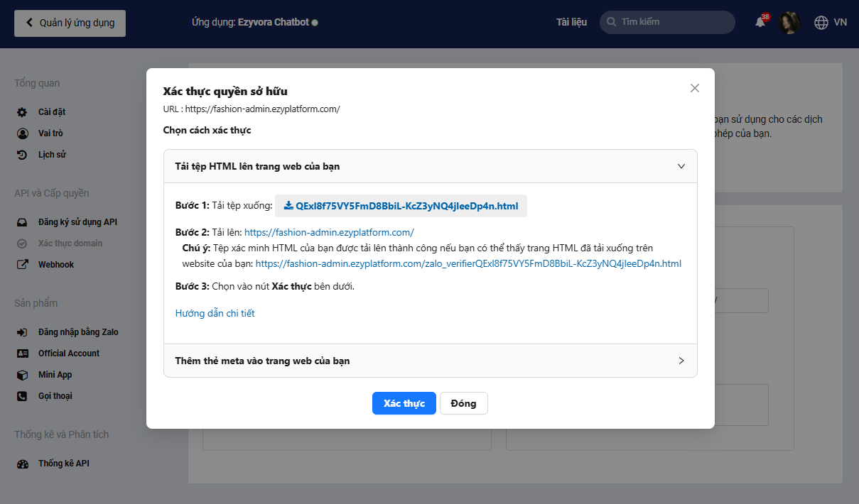Click the Bước 3 instruction text
The height and width of the screenshot is (504, 859).
(x=265, y=287)
